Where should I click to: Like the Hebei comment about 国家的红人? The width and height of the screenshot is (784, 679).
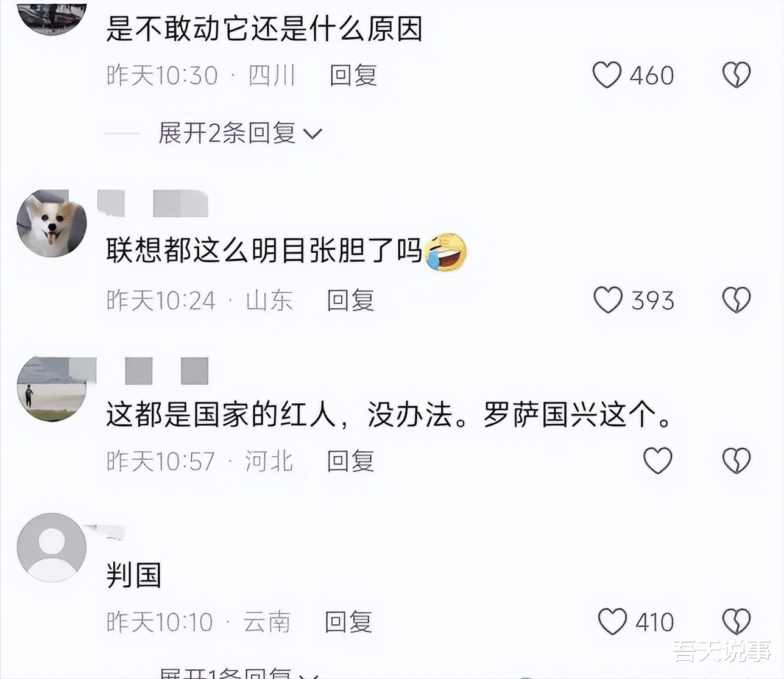[658, 461]
